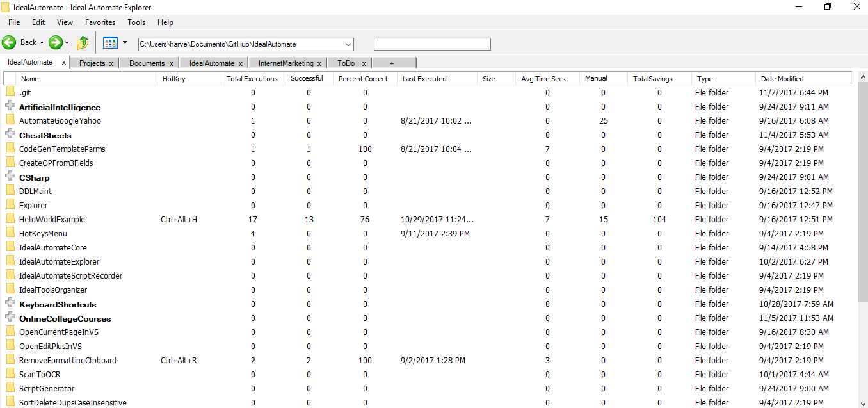Click the vertical scrollbar thumb

[x=863, y=192]
